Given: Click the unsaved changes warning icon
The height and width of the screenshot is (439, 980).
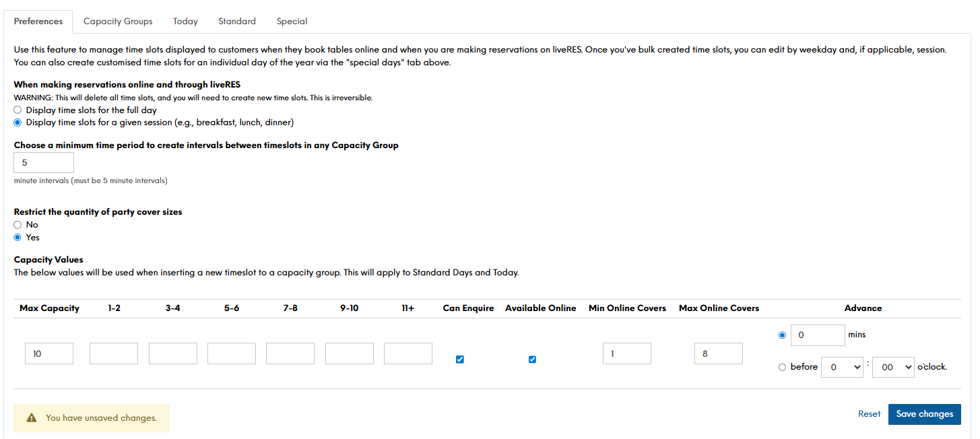Looking at the screenshot, I should click(x=32, y=418).
